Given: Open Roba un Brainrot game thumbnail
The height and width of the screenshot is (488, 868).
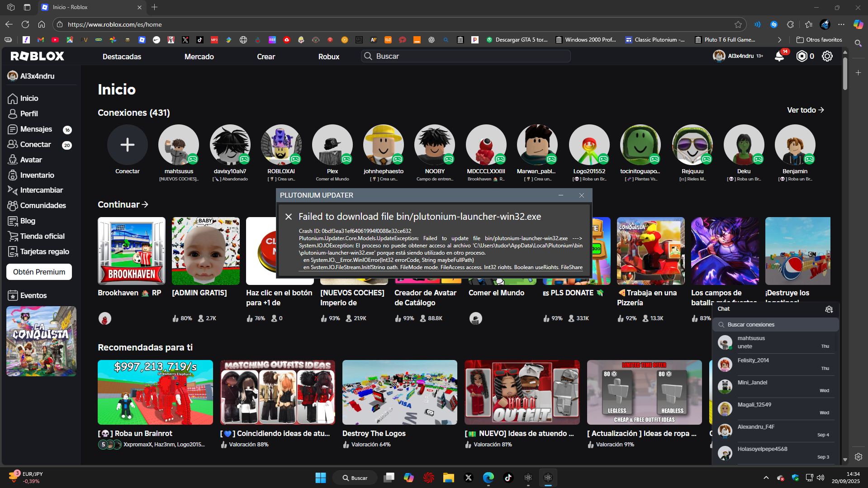Looking at the screenshot, I should point(155,392).
